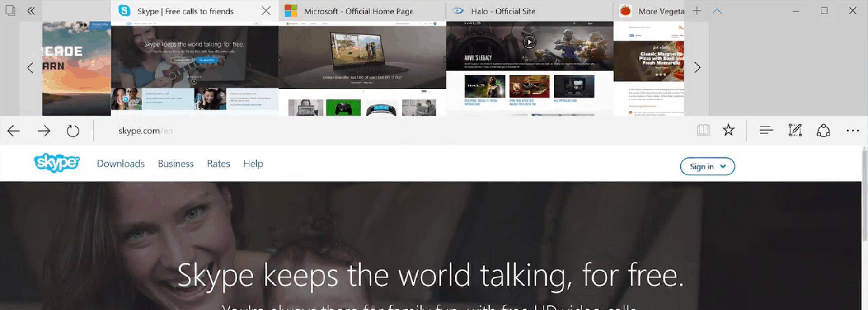Open the Rates link on Skype
868x310 pixels.
tap(218, 164)
